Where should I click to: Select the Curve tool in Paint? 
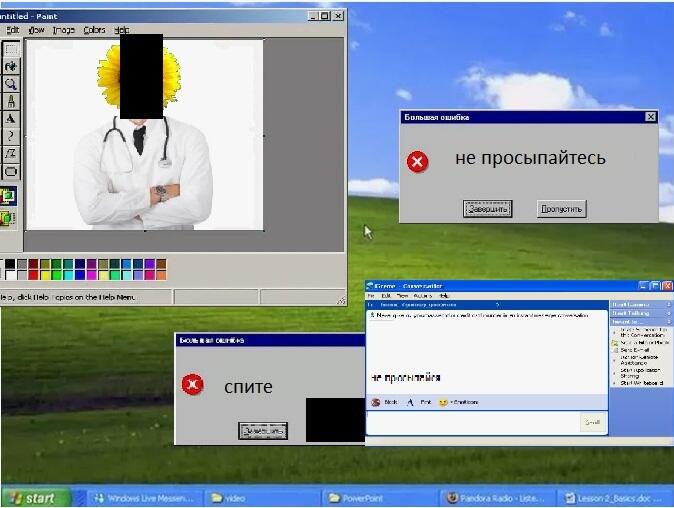(x=11, y=136)
